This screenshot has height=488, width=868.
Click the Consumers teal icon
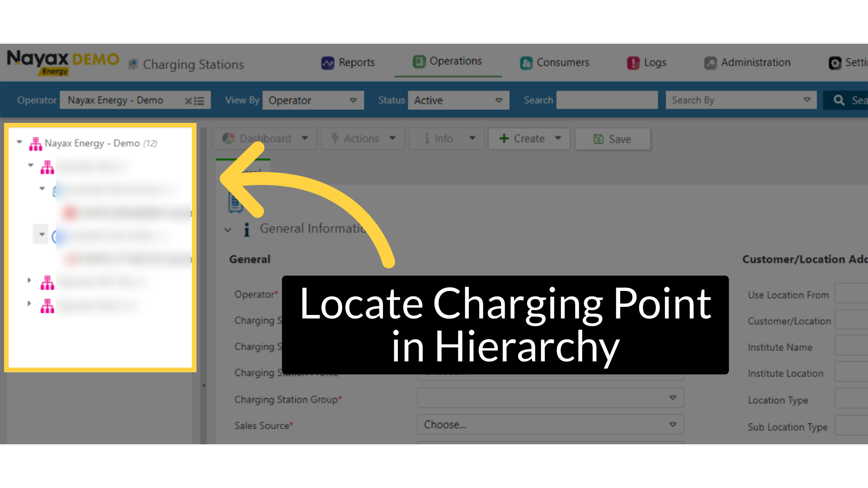click(x=526, y=63)
